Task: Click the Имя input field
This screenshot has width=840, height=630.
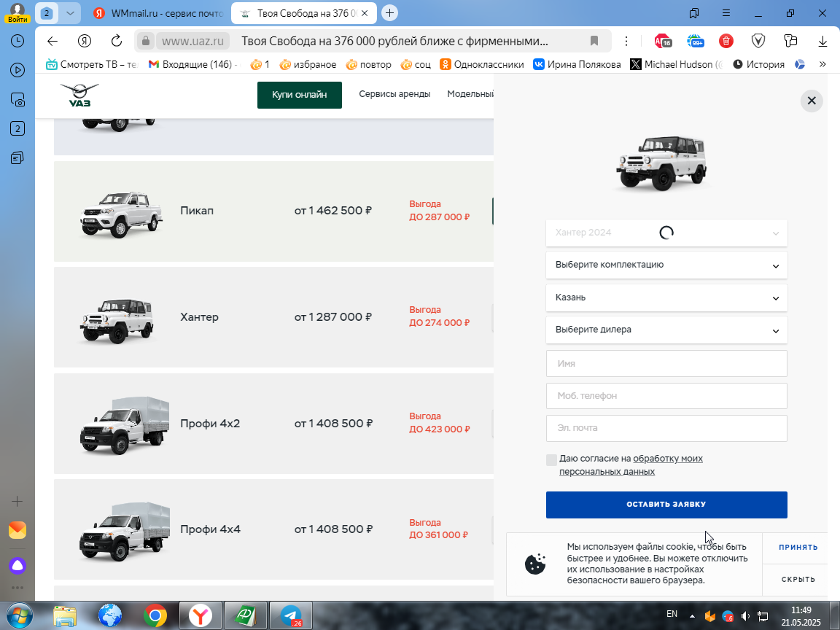Action: [x=666, y=364]
